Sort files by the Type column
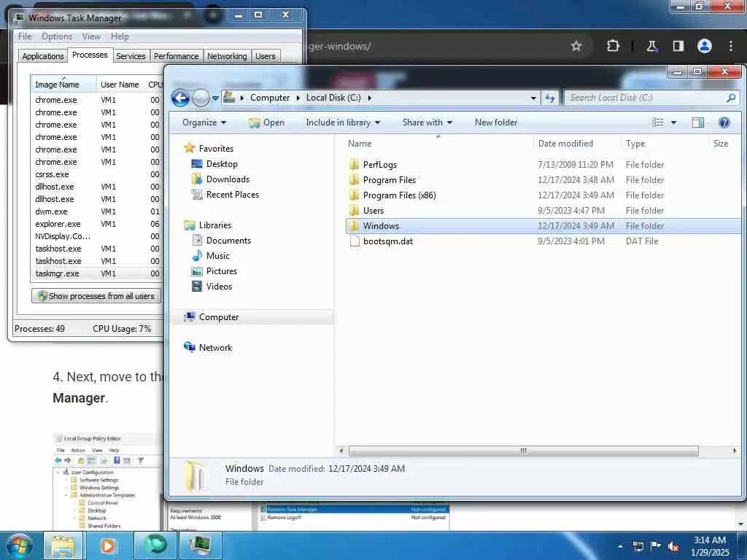 (635, 144)
